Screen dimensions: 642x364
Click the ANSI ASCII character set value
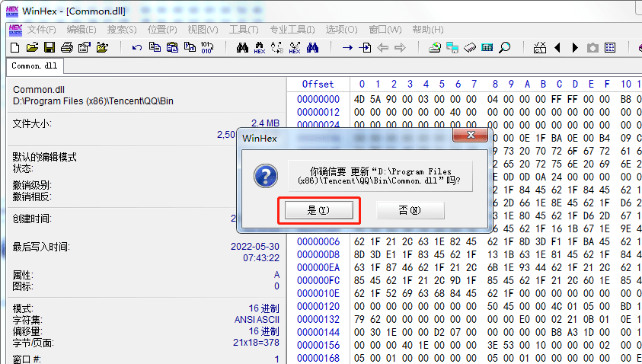click(257, 320)
